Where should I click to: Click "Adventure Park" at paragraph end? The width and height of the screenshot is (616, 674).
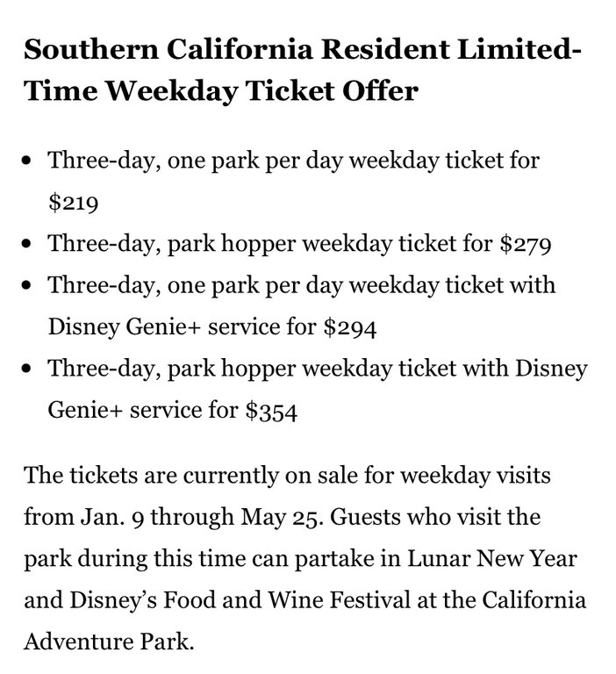pos(107,642)
